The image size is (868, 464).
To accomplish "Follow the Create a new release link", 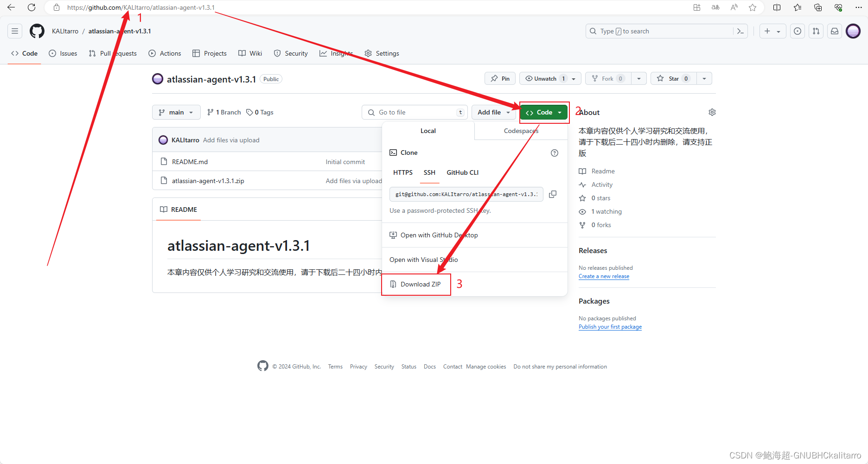I will point(604,276).
